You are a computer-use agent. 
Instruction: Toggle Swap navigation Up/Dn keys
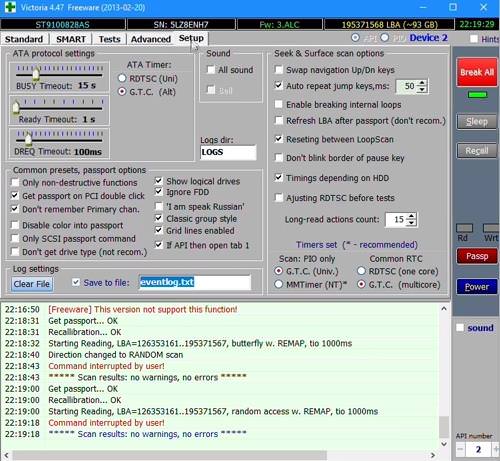[x=279, y=69]
